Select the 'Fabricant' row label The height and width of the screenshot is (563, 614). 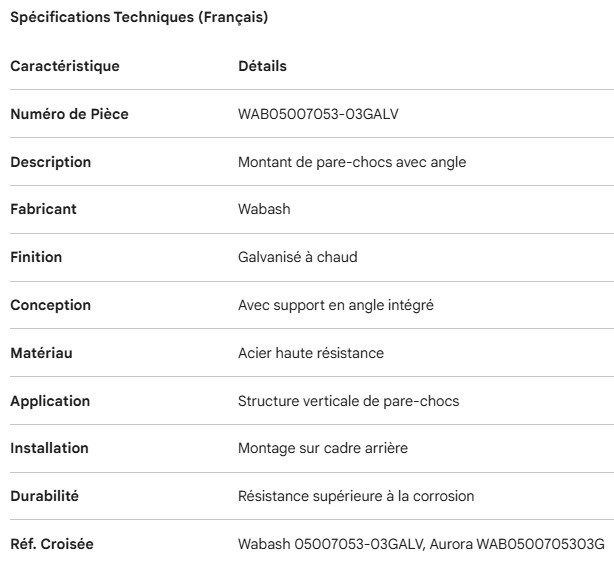[x=43, y=210]
